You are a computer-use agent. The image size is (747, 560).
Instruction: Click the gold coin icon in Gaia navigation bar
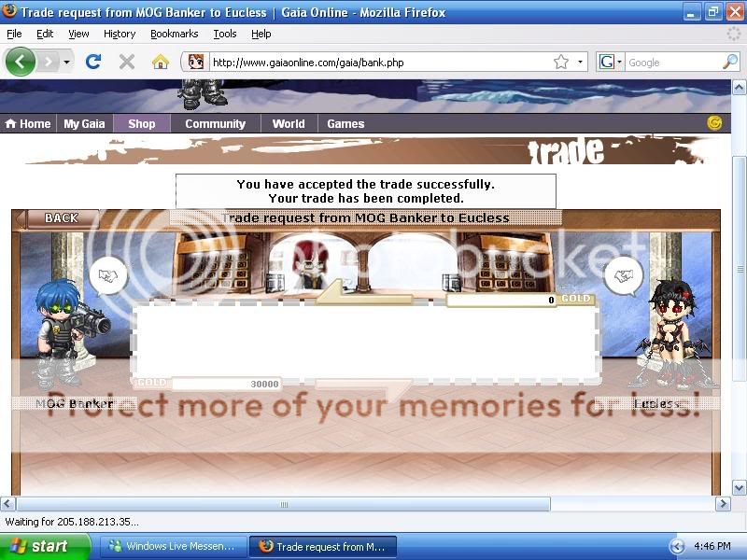(x=713, y=122)
